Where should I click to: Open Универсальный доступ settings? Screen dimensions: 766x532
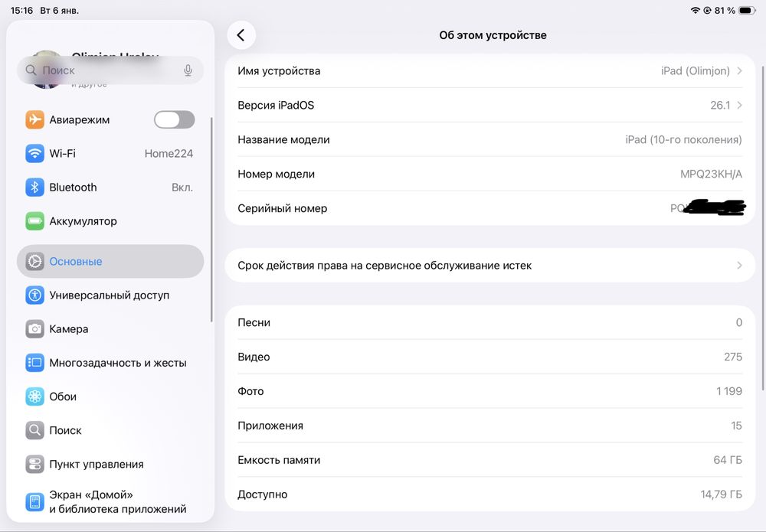tap(110, 295)
